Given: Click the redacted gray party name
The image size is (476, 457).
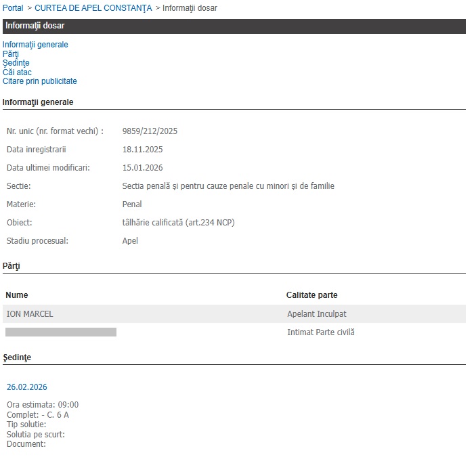Looking at the screenshot, I should (61, 332).
